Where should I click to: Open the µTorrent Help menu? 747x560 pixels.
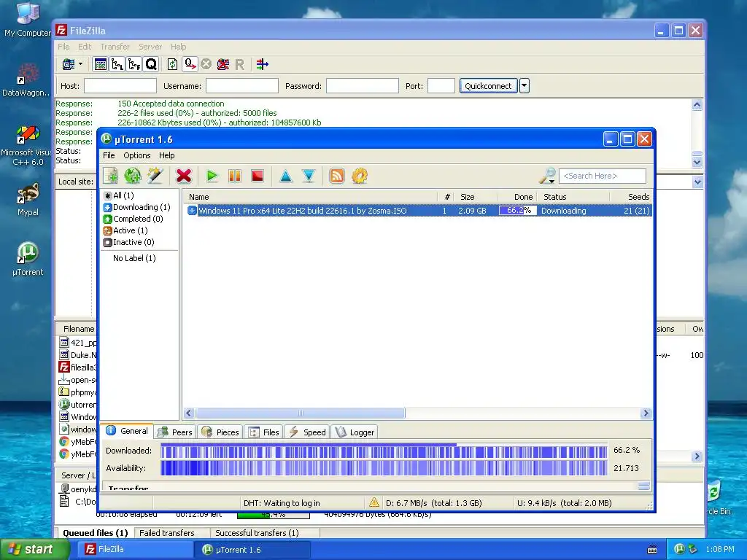(x=167, y=155)
